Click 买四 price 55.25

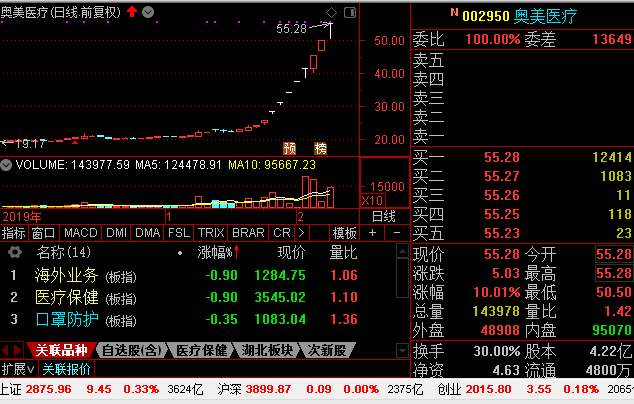502,214
